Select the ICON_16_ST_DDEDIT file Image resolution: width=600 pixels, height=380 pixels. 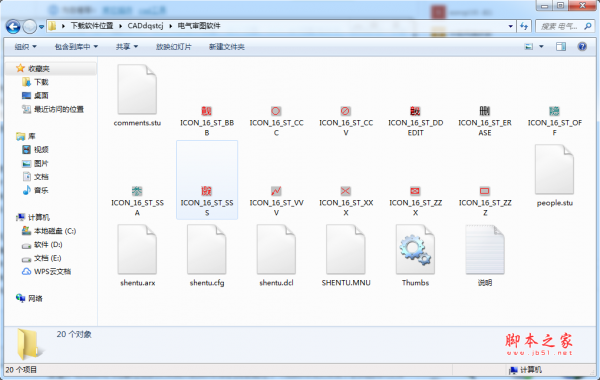[415, 121]
